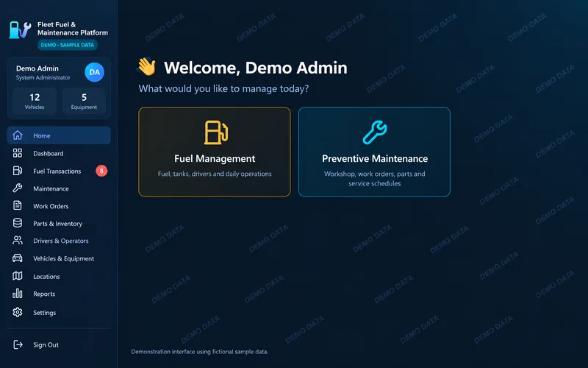This screenshot has height=368, width=588.
Task: Click the Demo Admin user name
Action: (37, 68)
